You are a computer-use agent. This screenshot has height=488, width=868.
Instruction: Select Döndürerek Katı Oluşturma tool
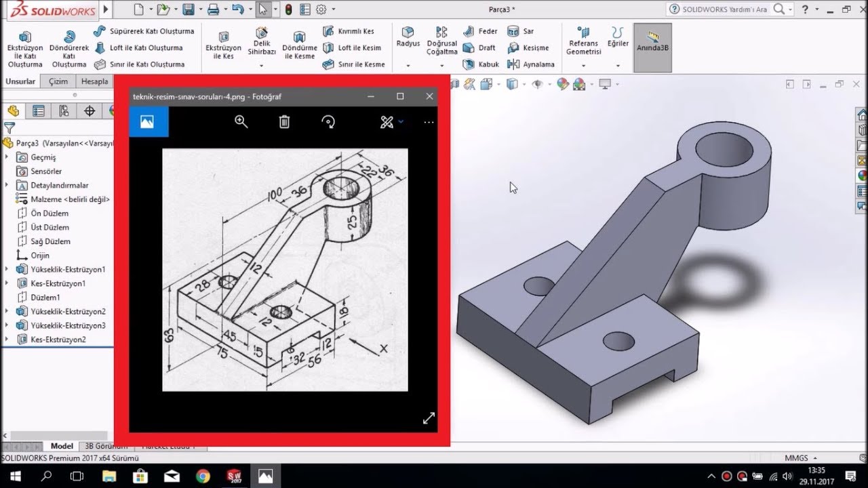pos(69,49)
